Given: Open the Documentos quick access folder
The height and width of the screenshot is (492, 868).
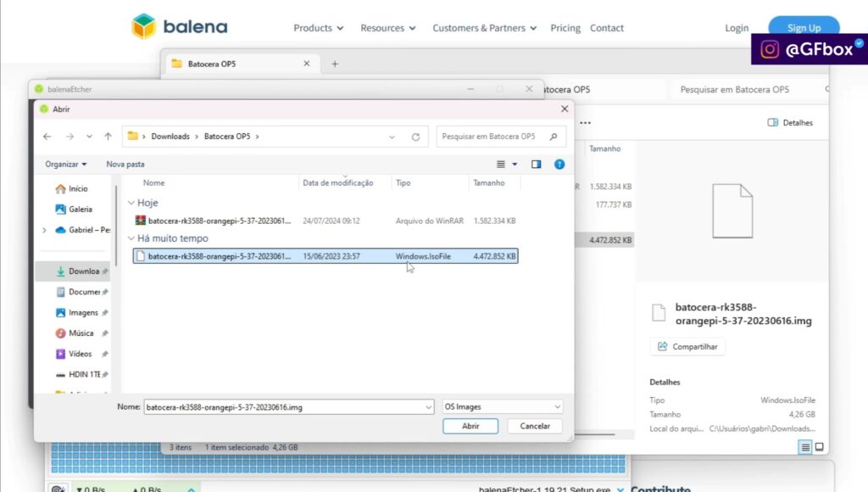Looking at the screenshot, I should coord(78,292).
